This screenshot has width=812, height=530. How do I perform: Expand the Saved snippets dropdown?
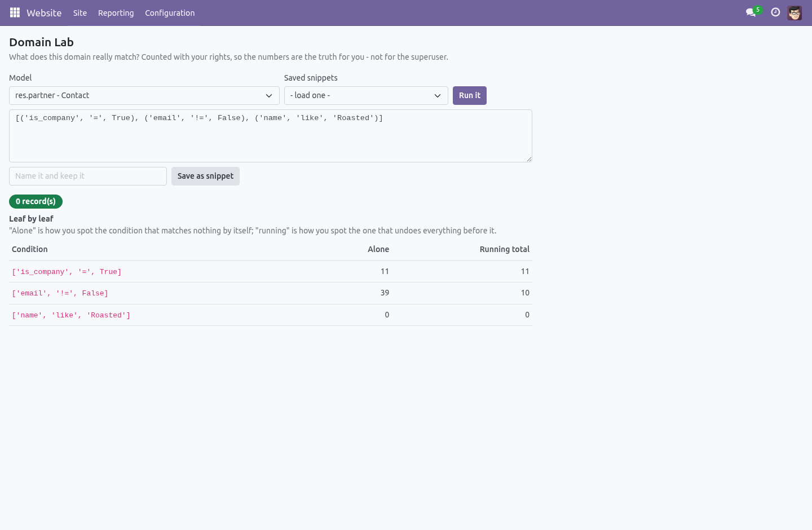tap(366, 95)
